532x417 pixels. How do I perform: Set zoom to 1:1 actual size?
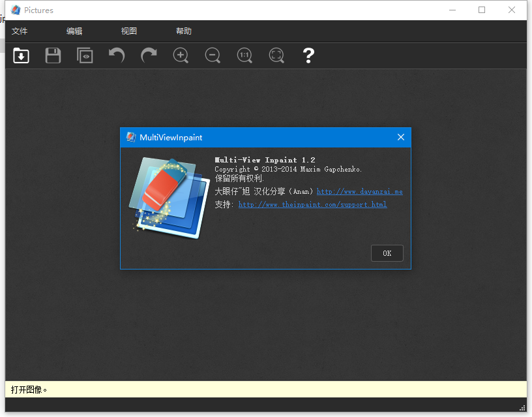pyautogui.click(x=244, y=55)
